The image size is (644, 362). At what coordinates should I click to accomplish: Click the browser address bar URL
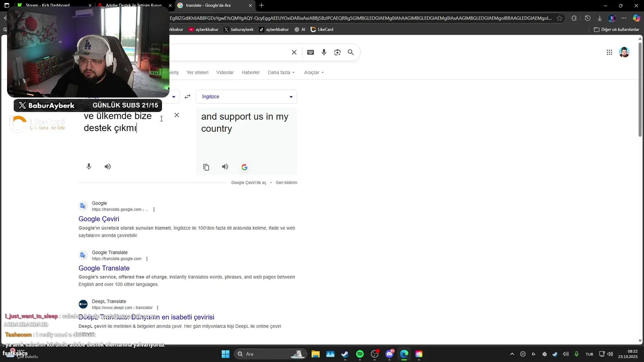click(x=361, y=18)
